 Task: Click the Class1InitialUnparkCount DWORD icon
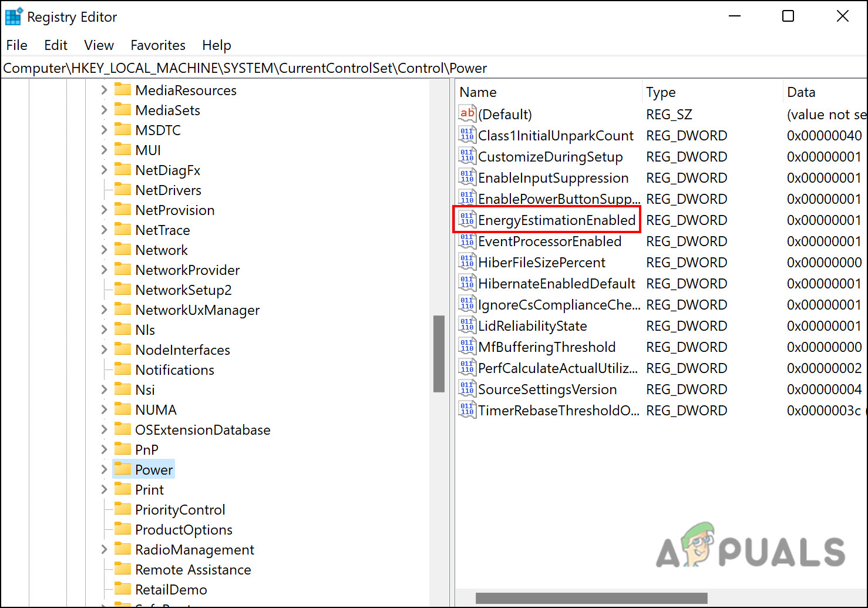[467, 135]
